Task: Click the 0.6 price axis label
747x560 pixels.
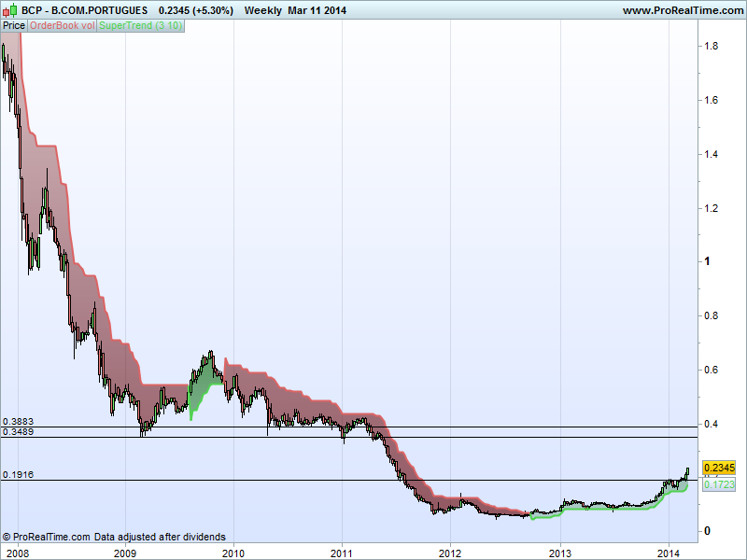Action: pyautogui.click(x=712, y=370)
